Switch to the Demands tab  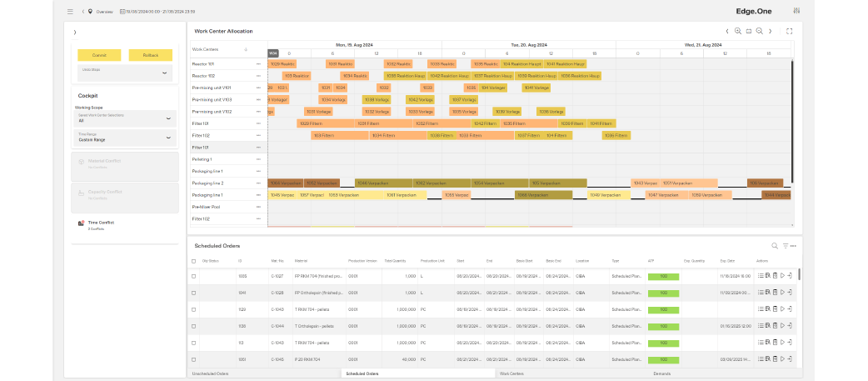pos(661,373)
